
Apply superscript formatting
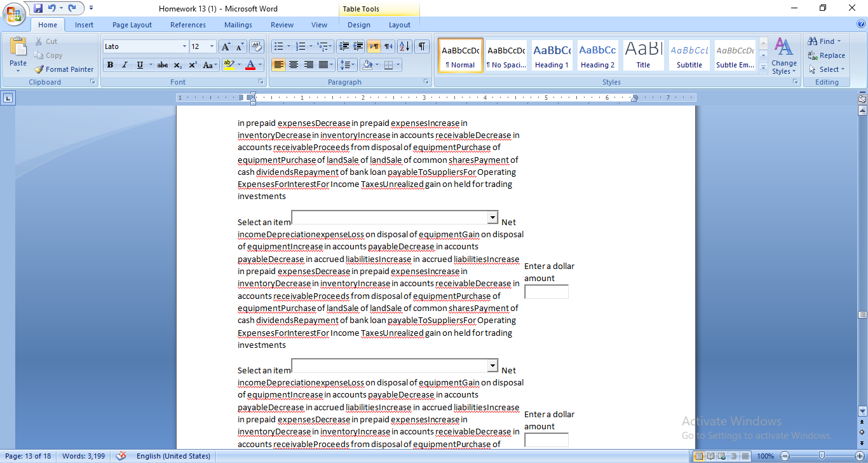click(193, 65)
